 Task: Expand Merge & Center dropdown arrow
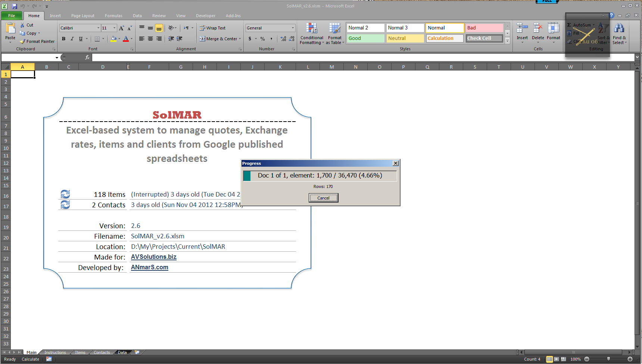(240, 39)
